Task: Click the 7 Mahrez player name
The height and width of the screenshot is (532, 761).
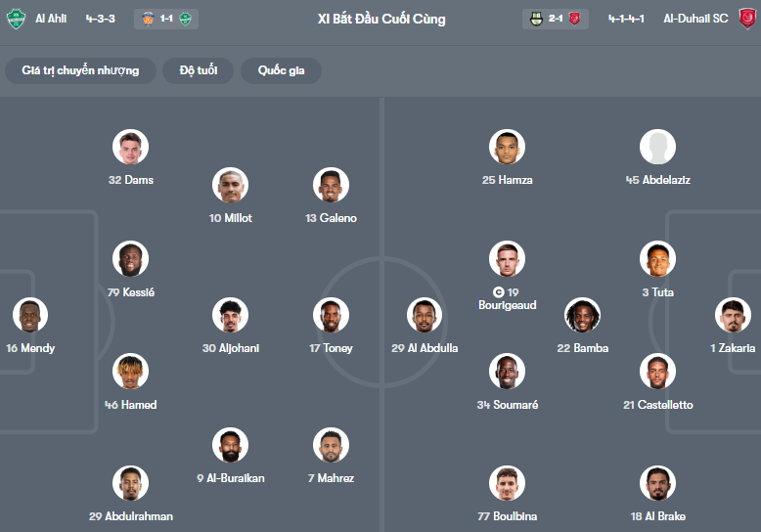Action: 331,478
